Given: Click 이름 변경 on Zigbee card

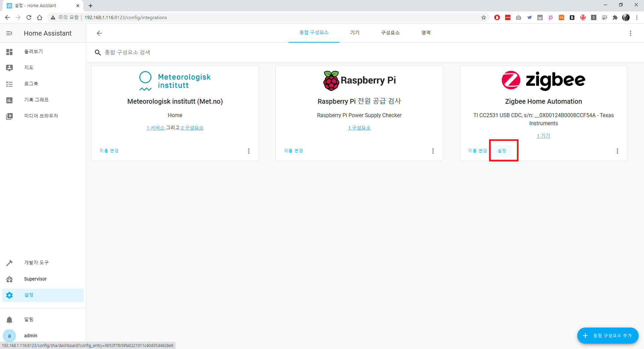Looking at the screenshot, I should 478,151.
